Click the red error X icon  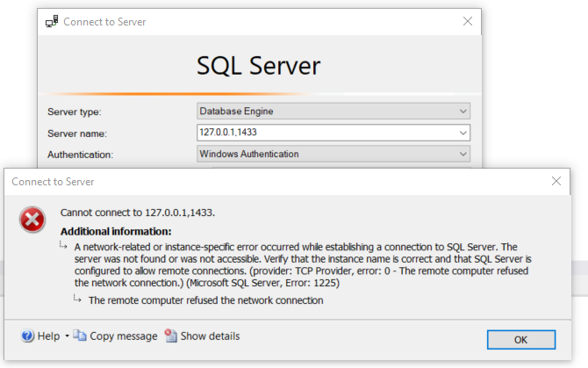click(32, 220)
